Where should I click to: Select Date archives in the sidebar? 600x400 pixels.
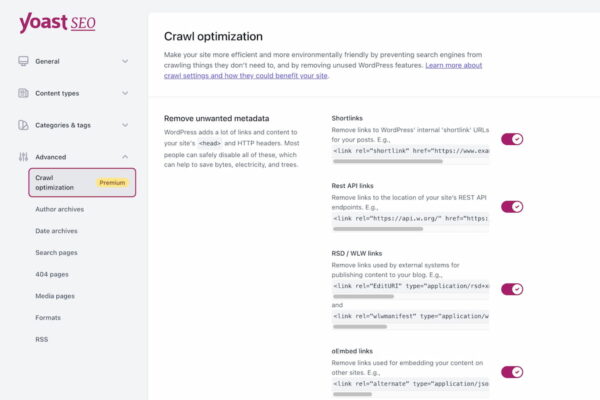pyautogui.click(x=56, y=231)
